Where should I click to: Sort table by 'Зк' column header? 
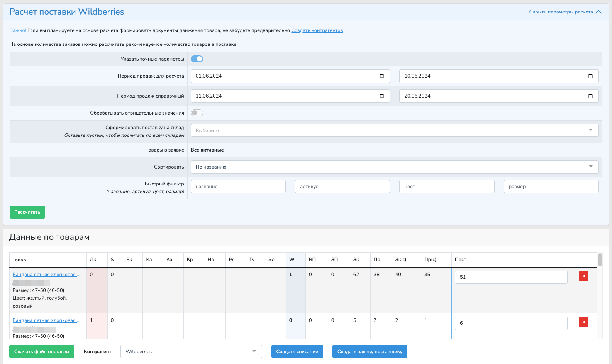356,260
